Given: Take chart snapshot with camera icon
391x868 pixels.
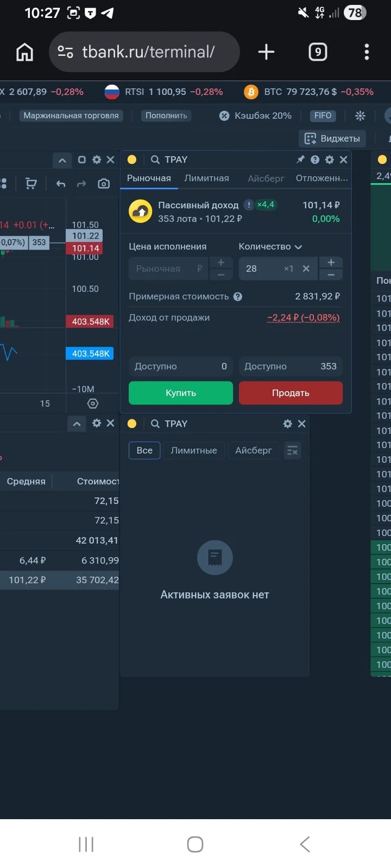Looking at the screenshot, I should tap(104, 184).
